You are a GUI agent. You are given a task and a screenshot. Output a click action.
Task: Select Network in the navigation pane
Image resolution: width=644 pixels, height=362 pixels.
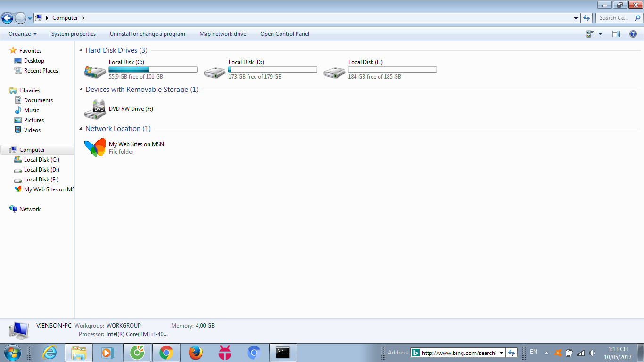(30, 209)
